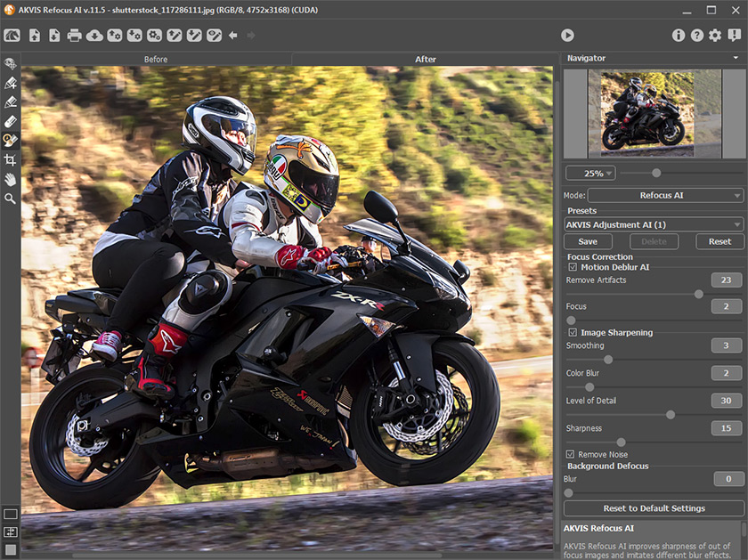748x560 pixels.
Task: Click the Smoothing value field
Action: (x=726, y=345)
